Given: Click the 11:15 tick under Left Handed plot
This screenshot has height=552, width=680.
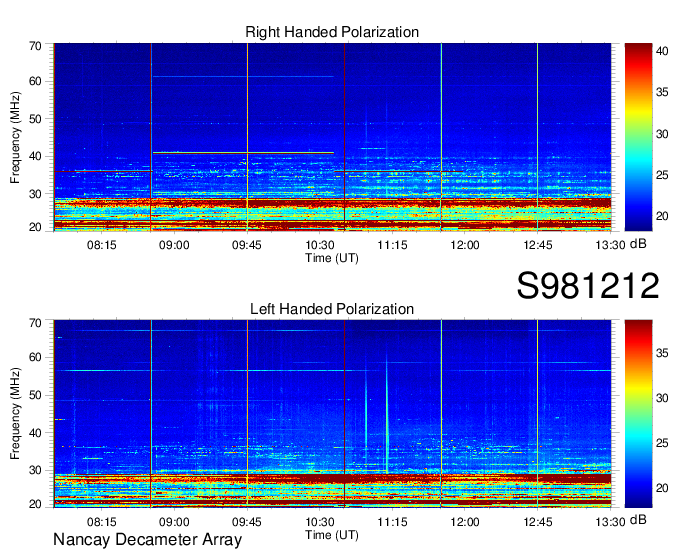Looking at the screenshot, I should (x=392, y=522).
